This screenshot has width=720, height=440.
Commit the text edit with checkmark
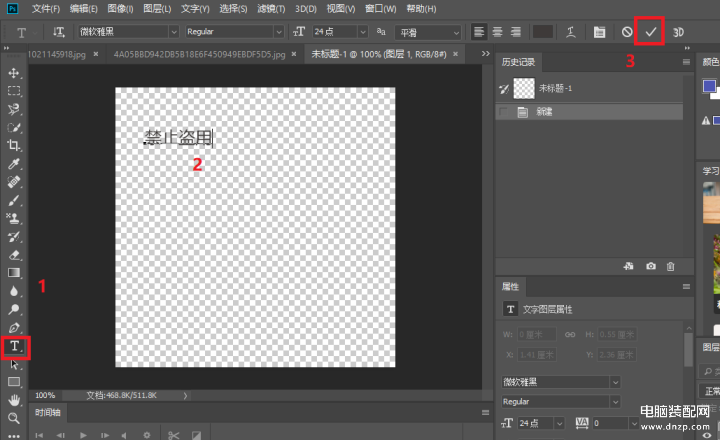pyautogui.click(x=650, y=32)
